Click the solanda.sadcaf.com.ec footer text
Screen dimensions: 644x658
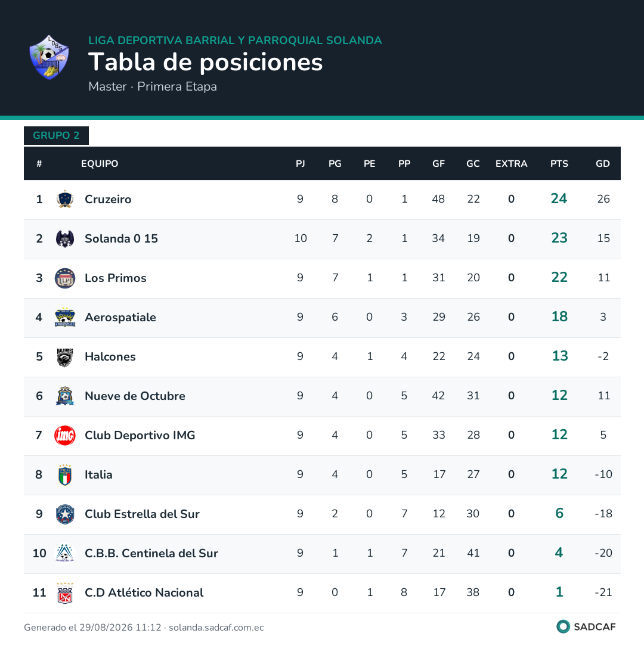coord(216,628)
